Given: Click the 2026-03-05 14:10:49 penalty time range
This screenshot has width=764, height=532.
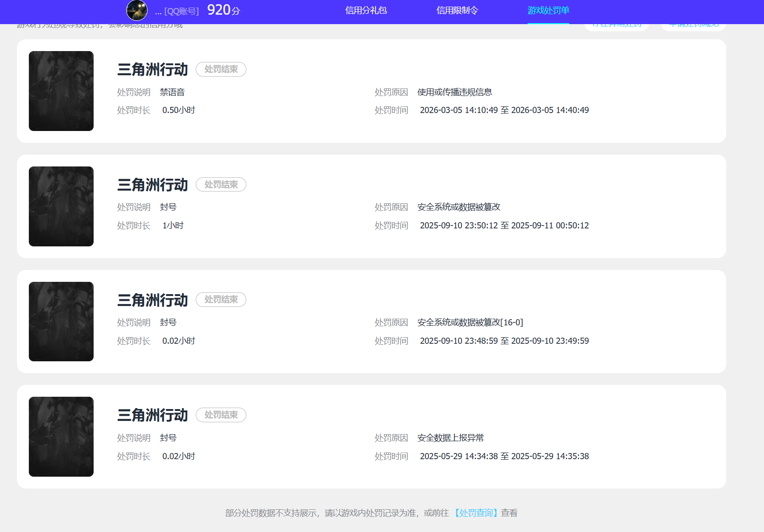Looking at the screenshot, I should pos(504,110).
